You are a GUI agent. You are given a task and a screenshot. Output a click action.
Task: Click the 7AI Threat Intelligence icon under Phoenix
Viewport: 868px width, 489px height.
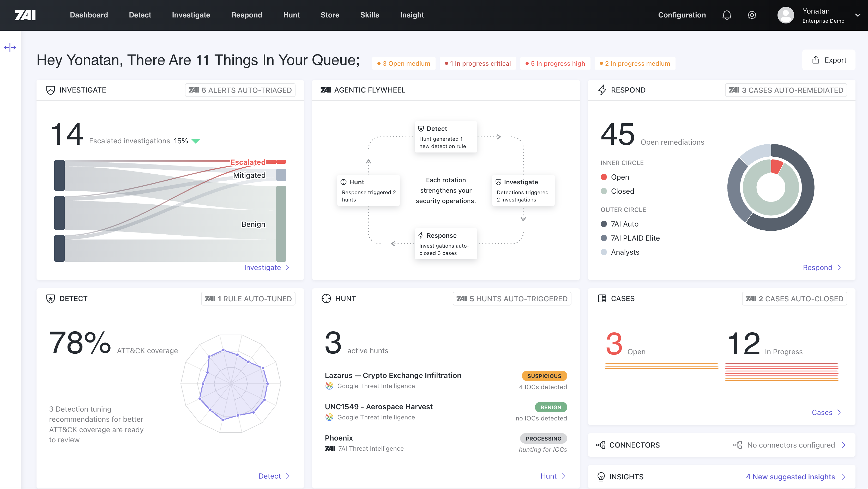(x=330, y=448)
